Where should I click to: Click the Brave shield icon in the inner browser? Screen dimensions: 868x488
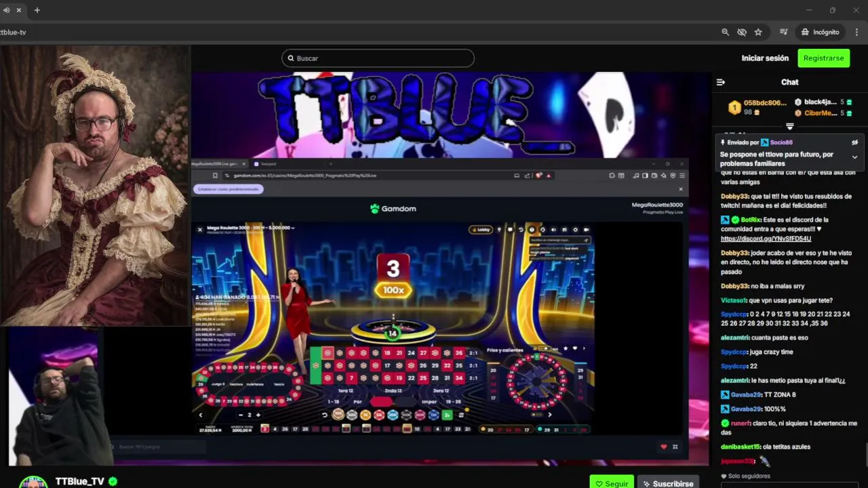point(539,176)
